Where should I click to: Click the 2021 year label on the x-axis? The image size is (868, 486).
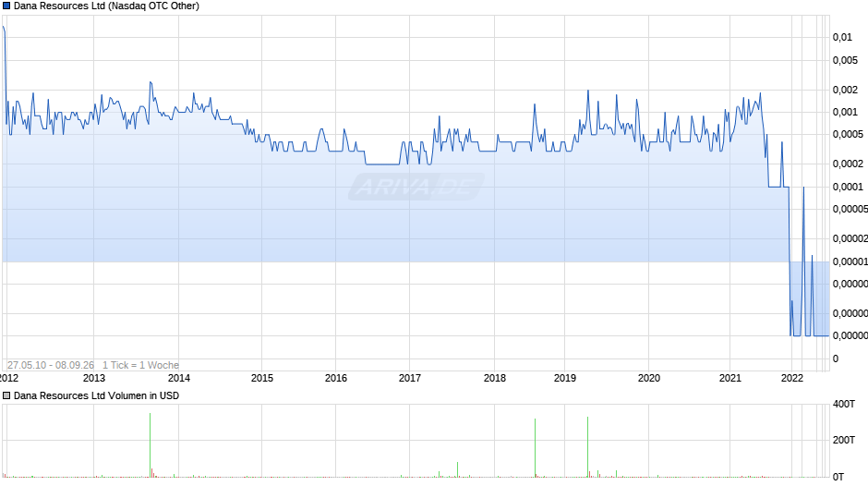(x=729, y=378)
